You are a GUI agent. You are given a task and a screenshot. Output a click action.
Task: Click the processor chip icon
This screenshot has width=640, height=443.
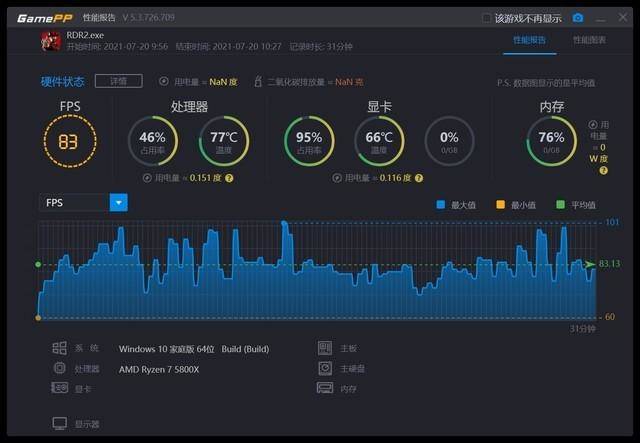pyautogui.click(x=60, y=368)
